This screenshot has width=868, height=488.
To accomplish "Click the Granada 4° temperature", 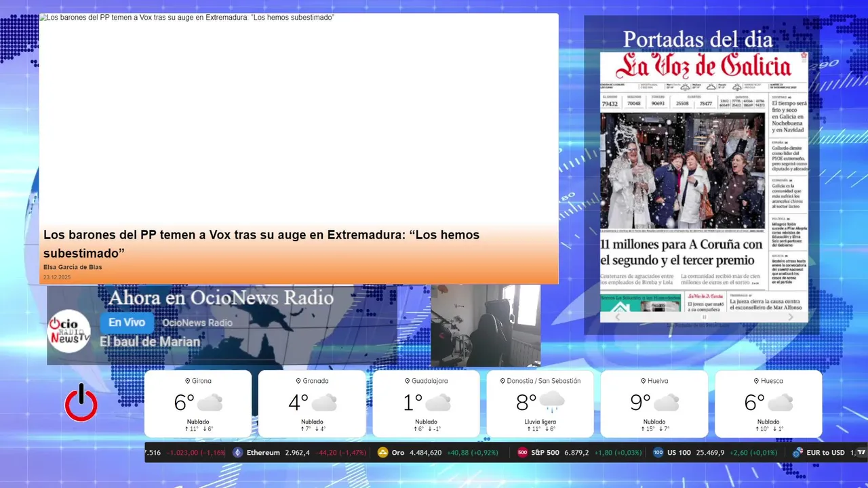I will (x=298, y=403).
